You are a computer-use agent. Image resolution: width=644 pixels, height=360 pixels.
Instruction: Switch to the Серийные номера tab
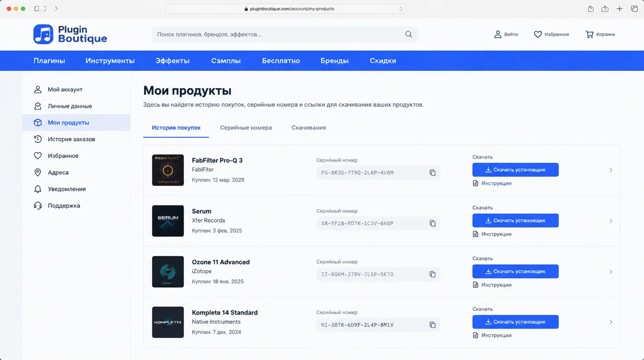(x=246, y=128)
